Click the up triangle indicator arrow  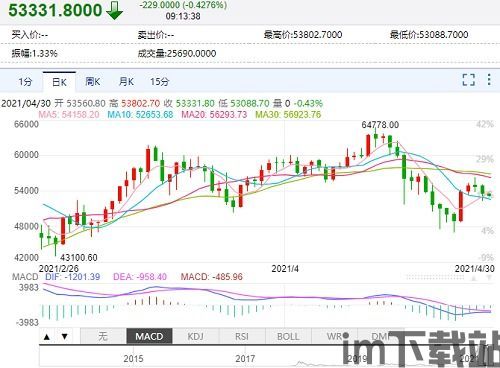[47, 337]
